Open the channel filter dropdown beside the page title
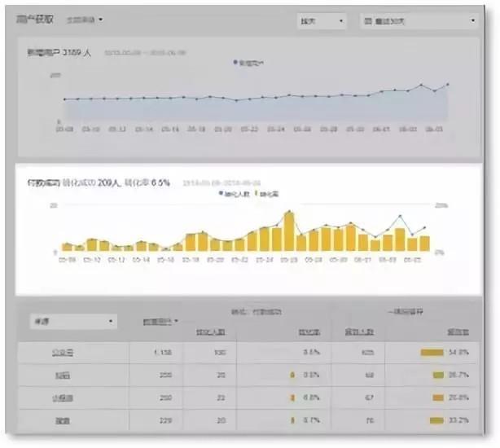The image size is (500, 448). click(85, 20)
